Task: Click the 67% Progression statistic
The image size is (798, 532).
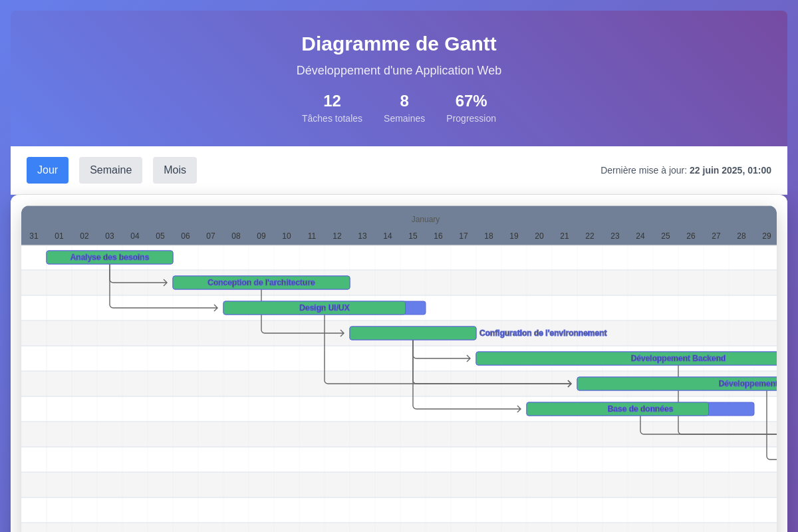Action: (x=471, y=108)
